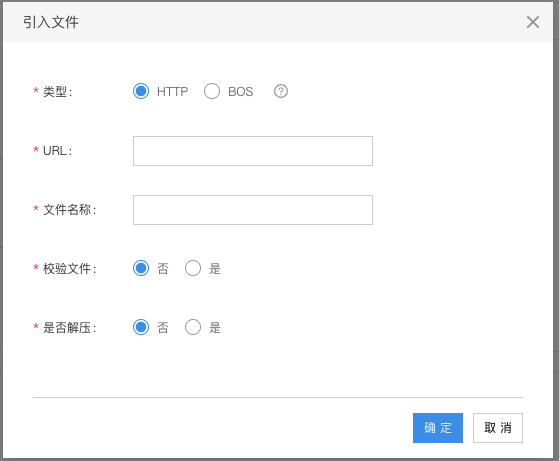Focus the URL input field
The width and height of the screenshot is (559, 461).
tap(253, 151)
